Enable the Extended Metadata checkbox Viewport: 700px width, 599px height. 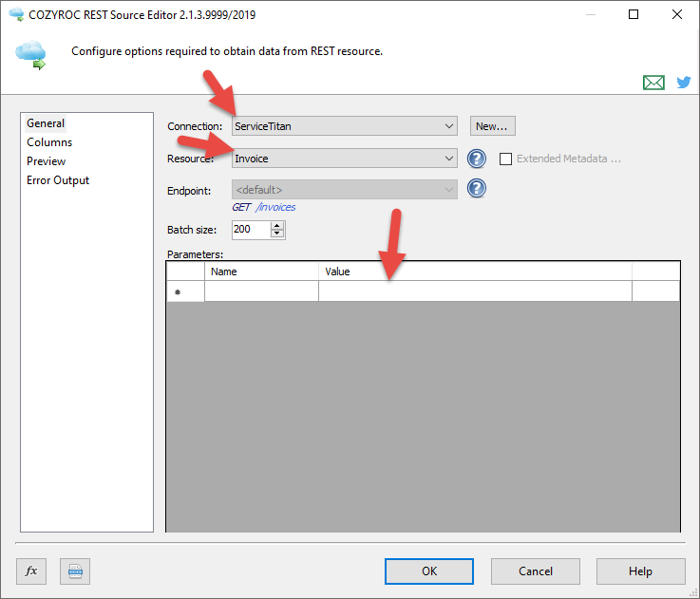point(505,159)
